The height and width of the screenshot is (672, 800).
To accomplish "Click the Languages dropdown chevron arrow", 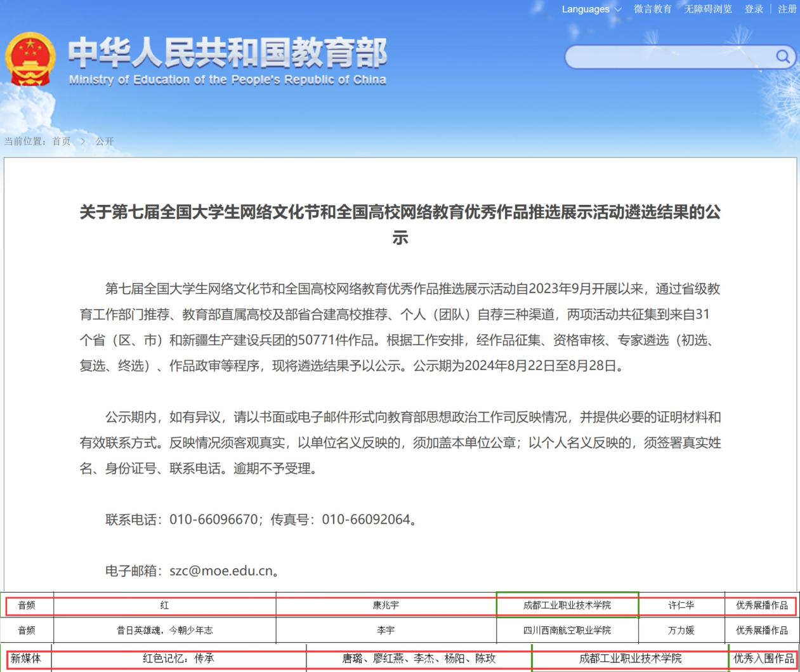I will [x=618, y=10].
